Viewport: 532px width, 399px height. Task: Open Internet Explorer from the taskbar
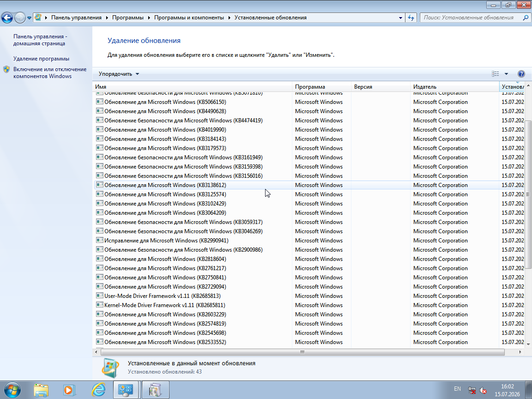[x=98, y=390]
